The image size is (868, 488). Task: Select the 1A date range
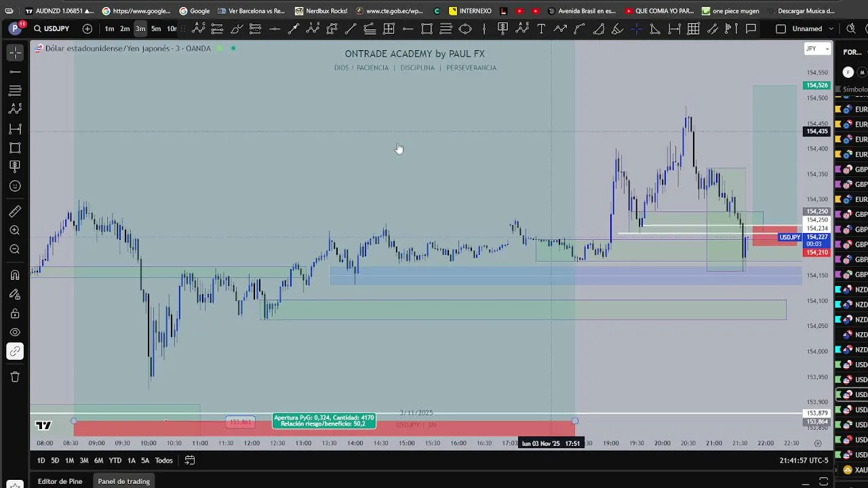(x=132, y=460)
